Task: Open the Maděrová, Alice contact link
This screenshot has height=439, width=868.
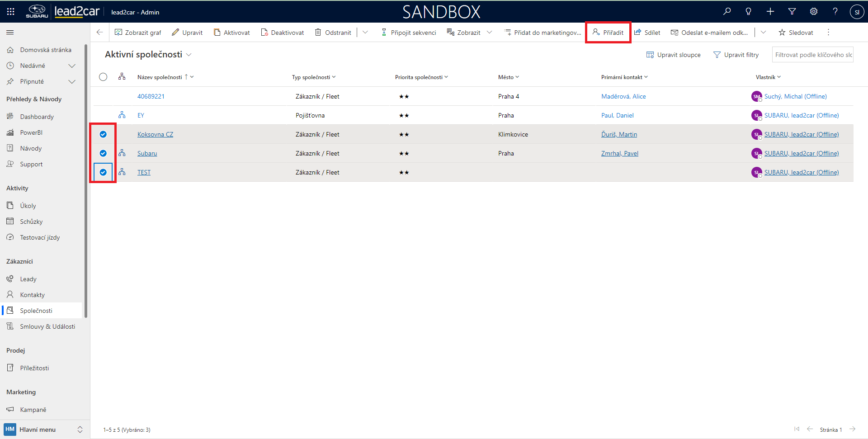Action: pos(623,96)
